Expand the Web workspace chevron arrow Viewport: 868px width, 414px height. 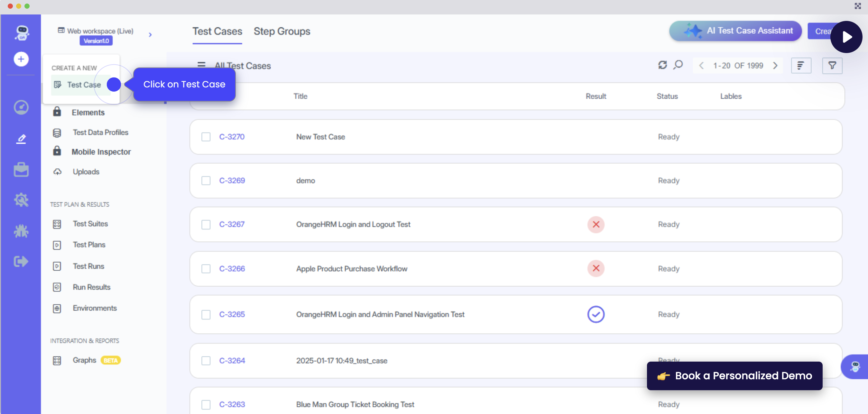[x=150, y=35]
